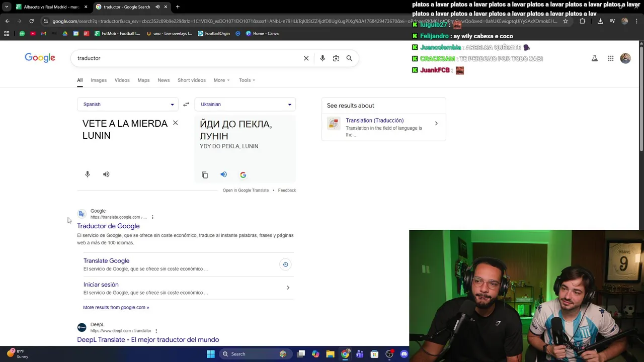Expand the Iniciar sesión sitelink arrow
This screenshot has width=644, height=362.
tap(288, 288)
